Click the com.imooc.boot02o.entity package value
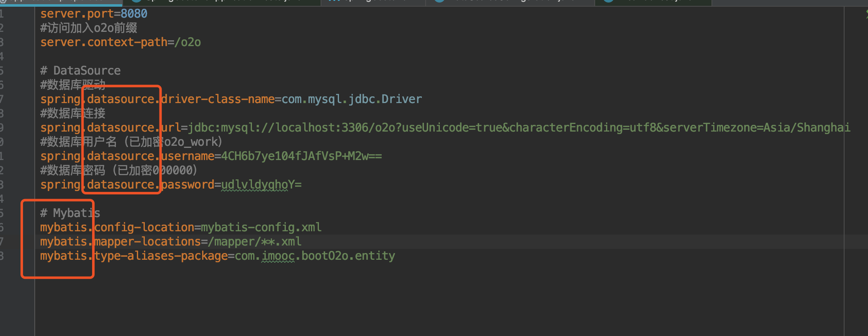 click(315, 256)
